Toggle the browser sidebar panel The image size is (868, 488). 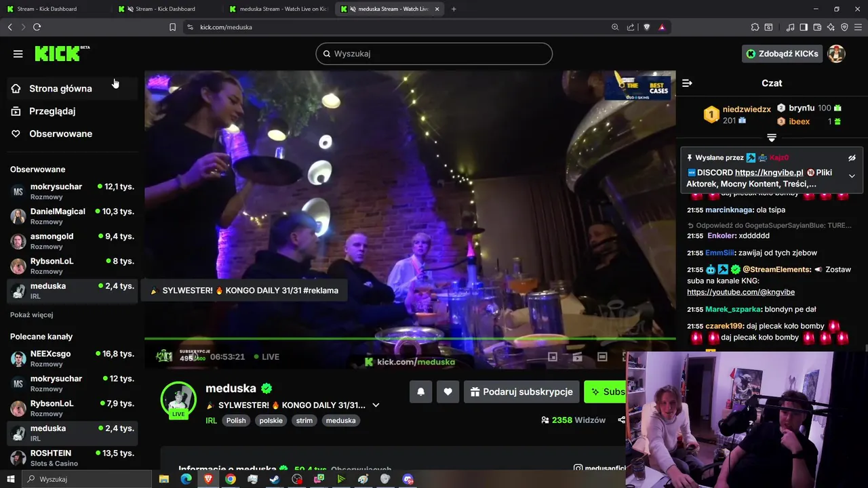(x=804, y=27)
